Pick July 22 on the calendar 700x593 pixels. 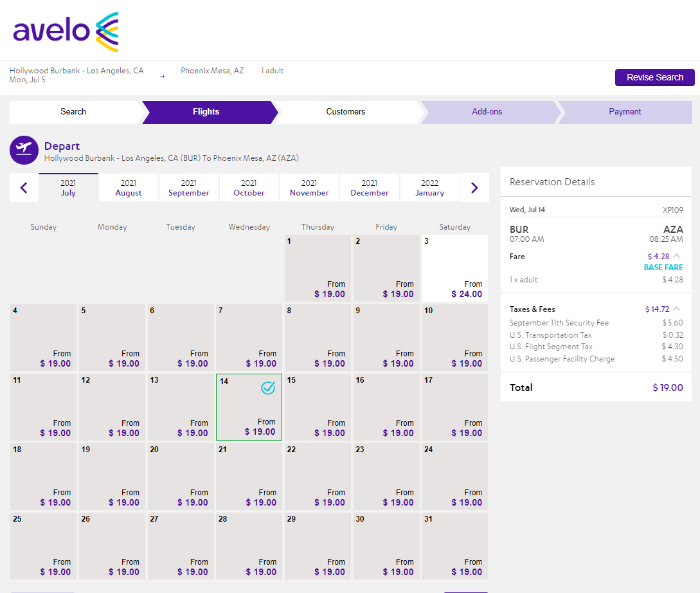click(x=318, y=476)
